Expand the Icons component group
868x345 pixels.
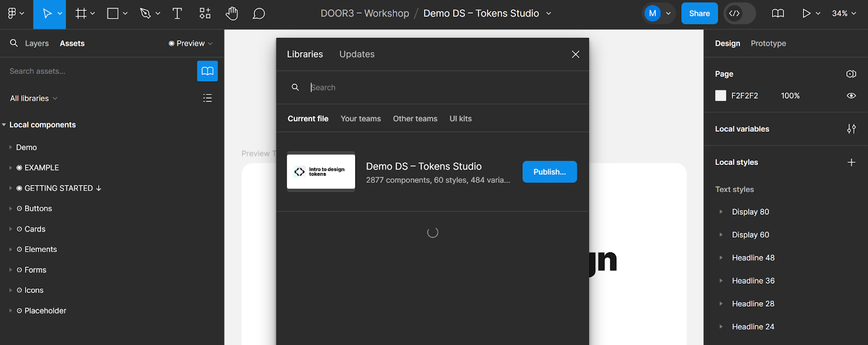tap(11, 290)
